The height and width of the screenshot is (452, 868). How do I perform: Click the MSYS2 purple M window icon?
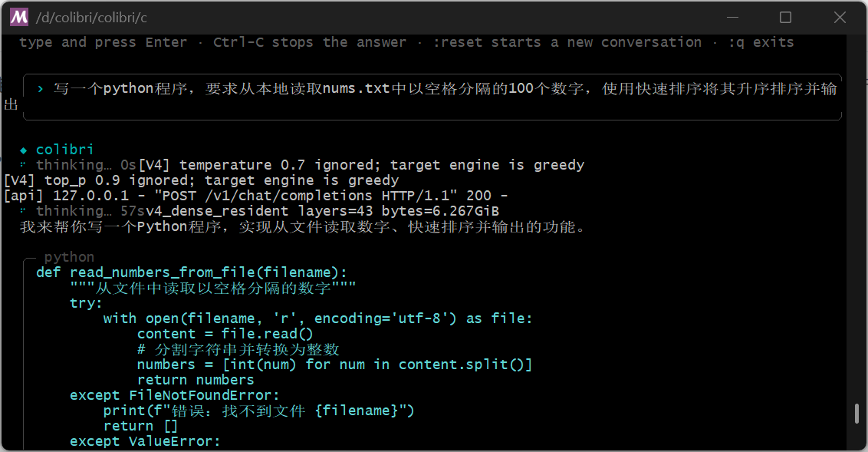tap(19, 17)
